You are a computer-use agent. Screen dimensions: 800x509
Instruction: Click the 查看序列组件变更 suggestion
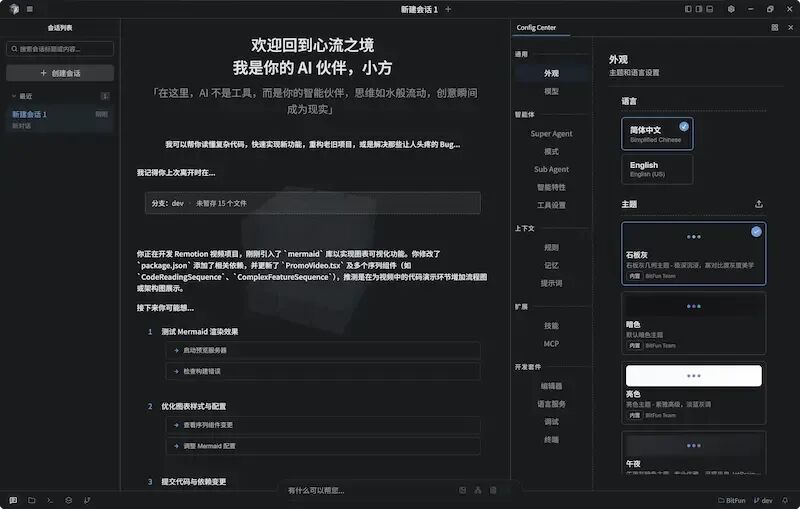tap(323, 425)
